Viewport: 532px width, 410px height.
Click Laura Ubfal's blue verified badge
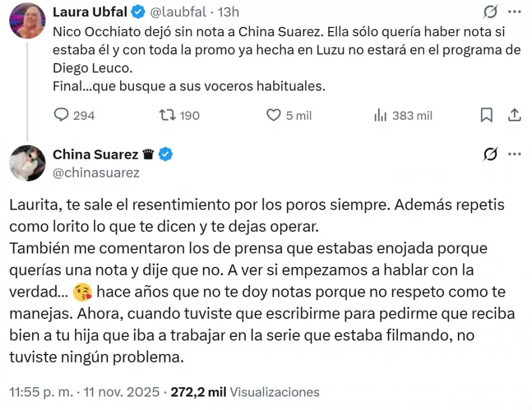[x=138, y=11]
